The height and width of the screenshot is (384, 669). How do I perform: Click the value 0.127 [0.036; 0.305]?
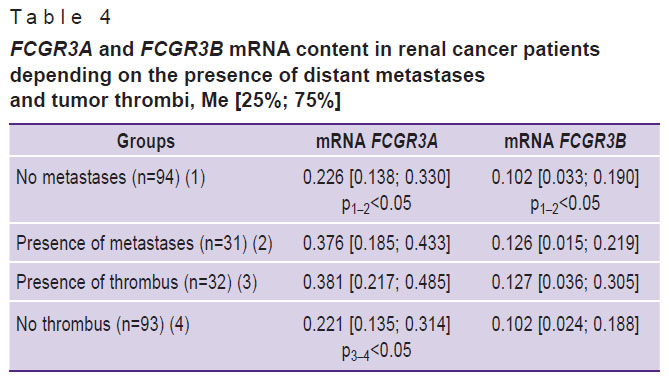[565, 282]
